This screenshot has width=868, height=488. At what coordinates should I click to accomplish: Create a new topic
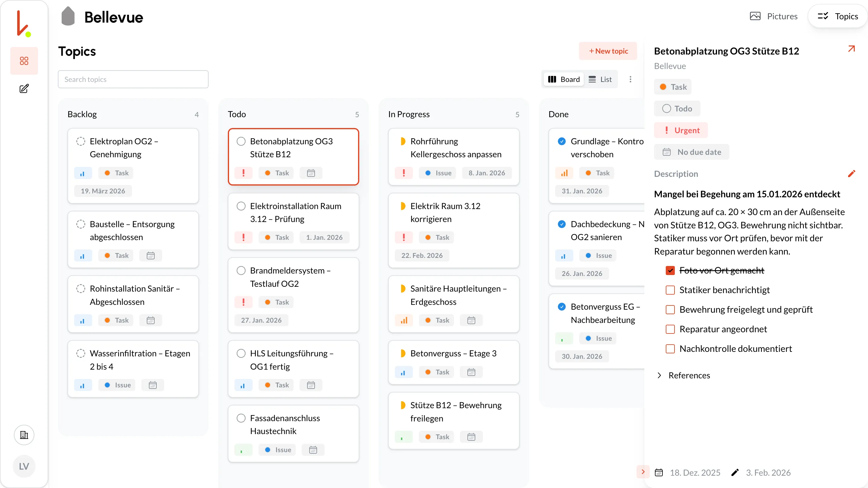point(608,51)
